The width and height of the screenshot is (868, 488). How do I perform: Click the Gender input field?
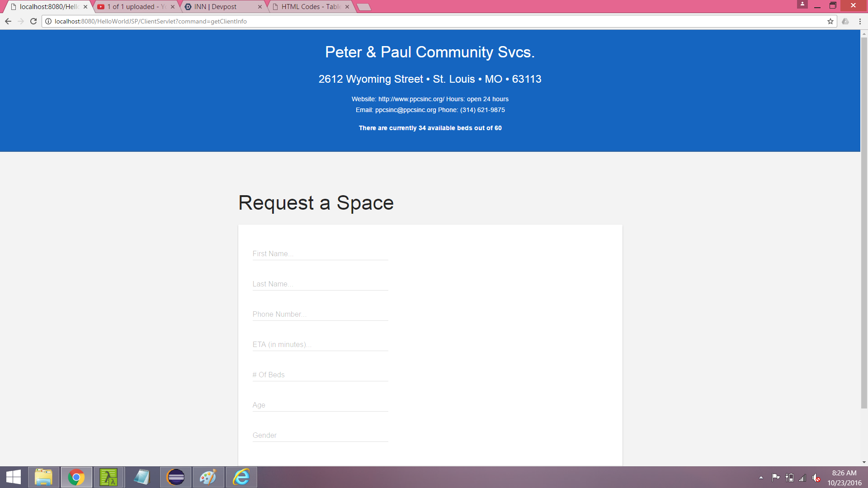(320, 436)
